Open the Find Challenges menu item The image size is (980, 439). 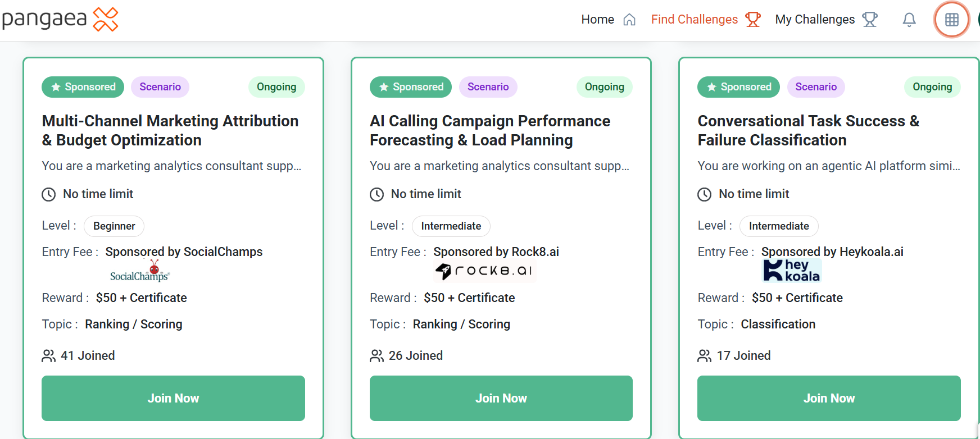(x=705, y=20)
